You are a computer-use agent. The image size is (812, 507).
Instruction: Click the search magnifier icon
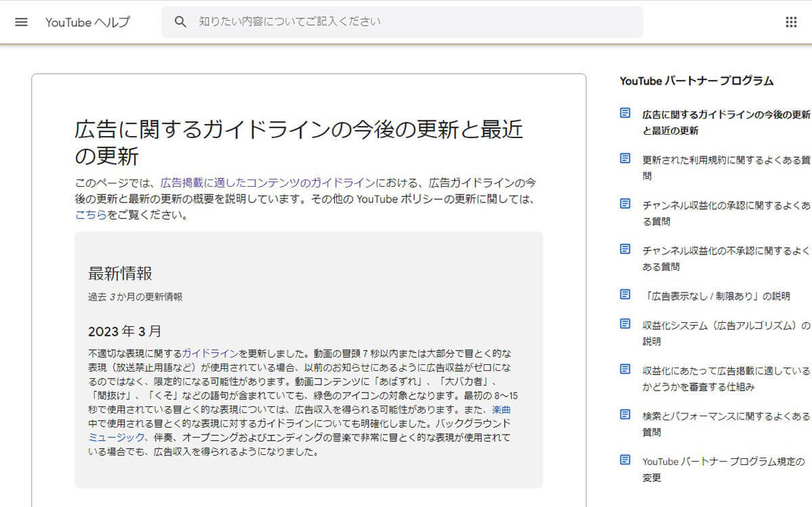pyautogui.click(x=180, y=22)
